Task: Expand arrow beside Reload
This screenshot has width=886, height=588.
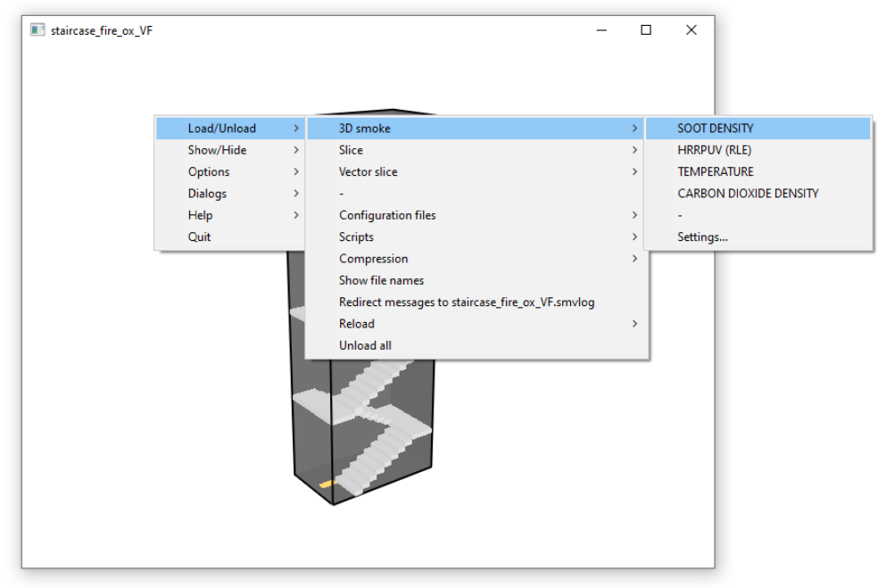Action: pyautogui.click(x=634, y=324)
